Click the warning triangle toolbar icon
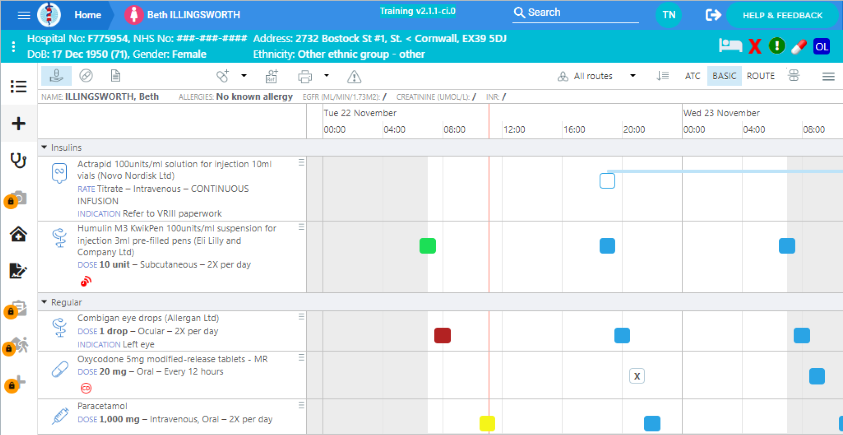 click(354, 76)
